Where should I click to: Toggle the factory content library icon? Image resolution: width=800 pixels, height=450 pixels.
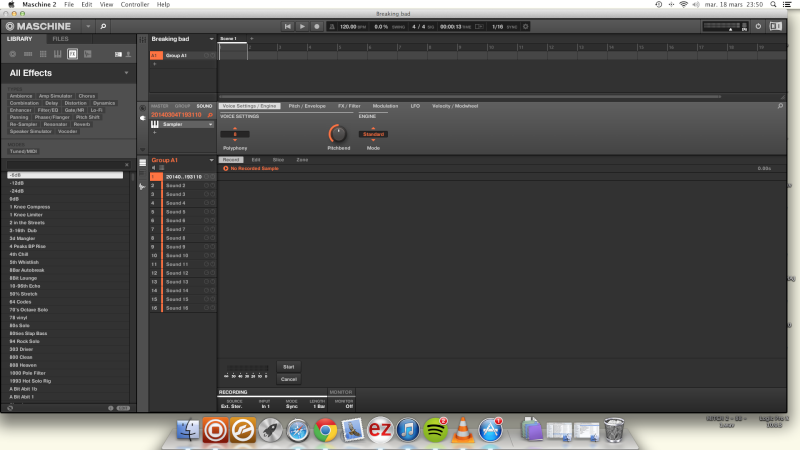pyautogui.click(x=118, y=54)
